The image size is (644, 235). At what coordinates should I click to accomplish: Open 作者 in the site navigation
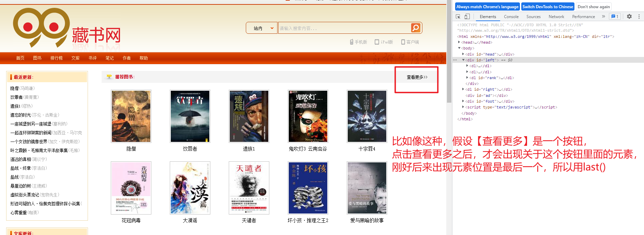coord(127,58)
